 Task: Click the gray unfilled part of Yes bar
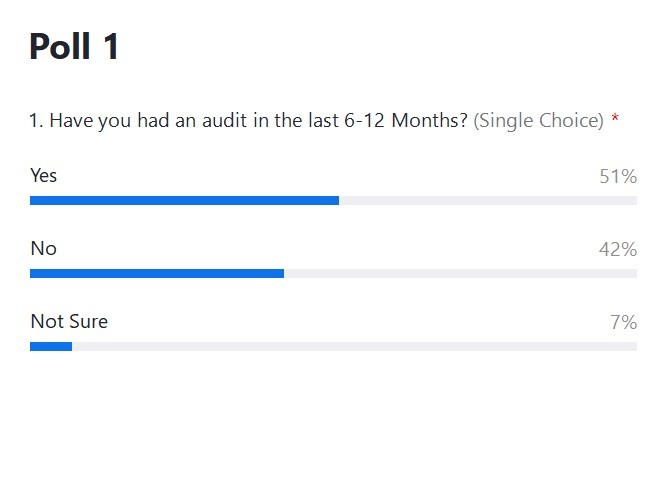[x=488, y=201]
